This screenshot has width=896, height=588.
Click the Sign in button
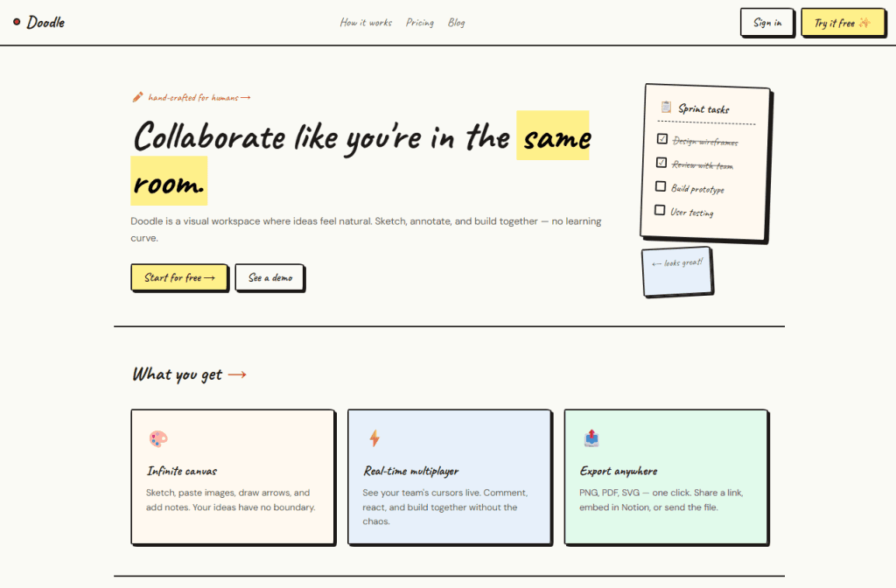coord(766,22)
